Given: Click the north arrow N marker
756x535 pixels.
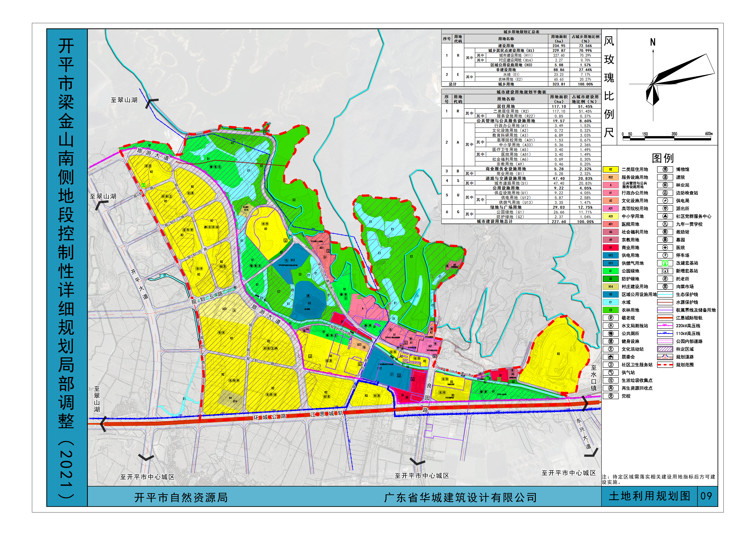Looking at the screenshot, I should point(653,42).
